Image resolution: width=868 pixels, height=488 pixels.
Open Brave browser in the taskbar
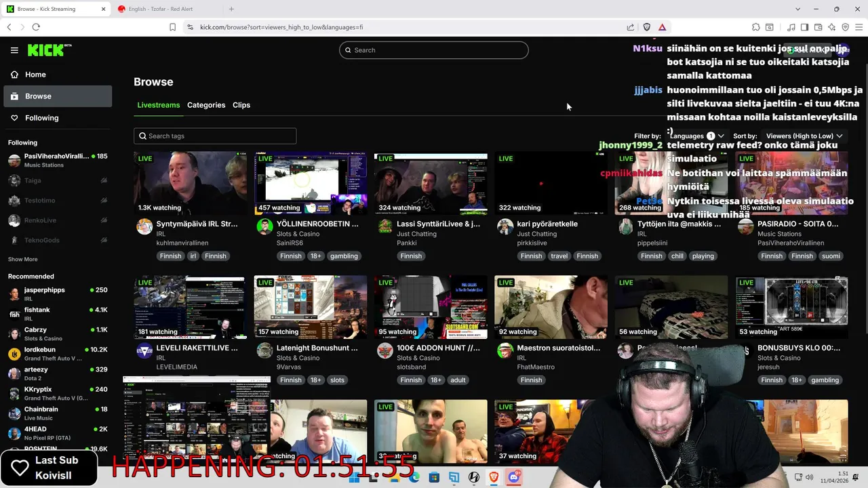pos(494,478)
